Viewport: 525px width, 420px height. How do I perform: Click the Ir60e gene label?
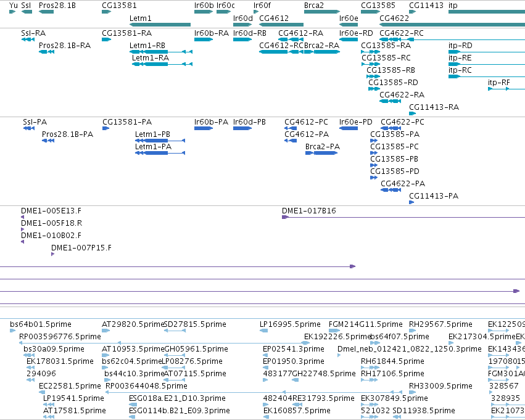[x=349, y=18]
